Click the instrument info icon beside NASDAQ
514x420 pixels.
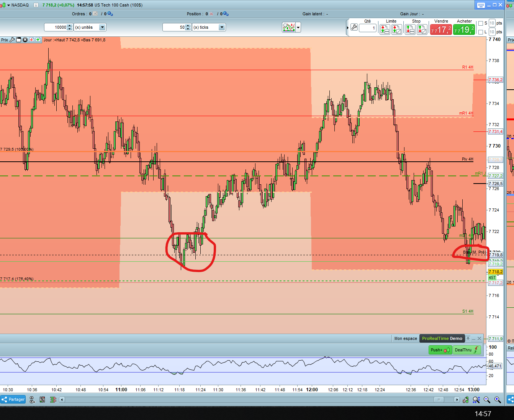tap(36, 5)
